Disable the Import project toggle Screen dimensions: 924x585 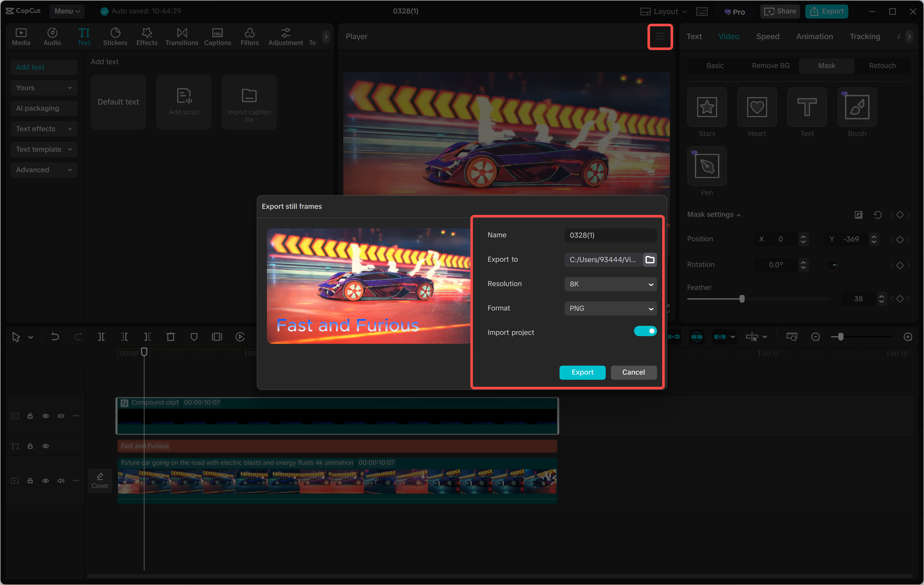point(646,331)
